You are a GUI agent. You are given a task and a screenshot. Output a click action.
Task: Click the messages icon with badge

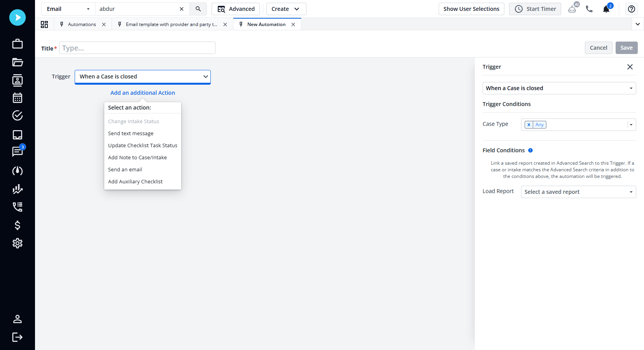pyautogui.click(x=17, y=151)
